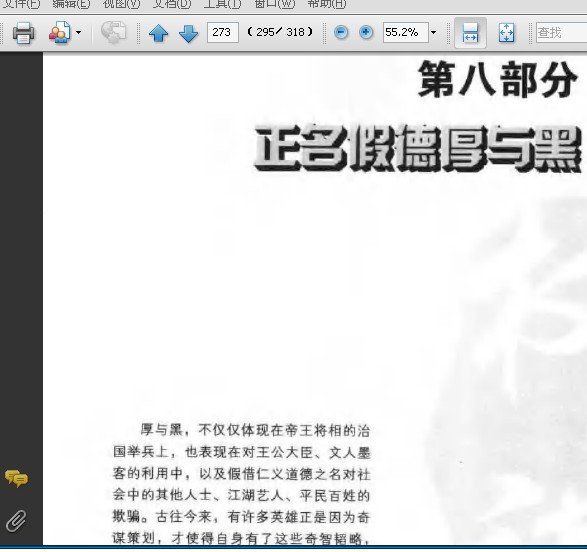Click the page count text (295/318)
587x552 pixels.
(x=280, y=32)
